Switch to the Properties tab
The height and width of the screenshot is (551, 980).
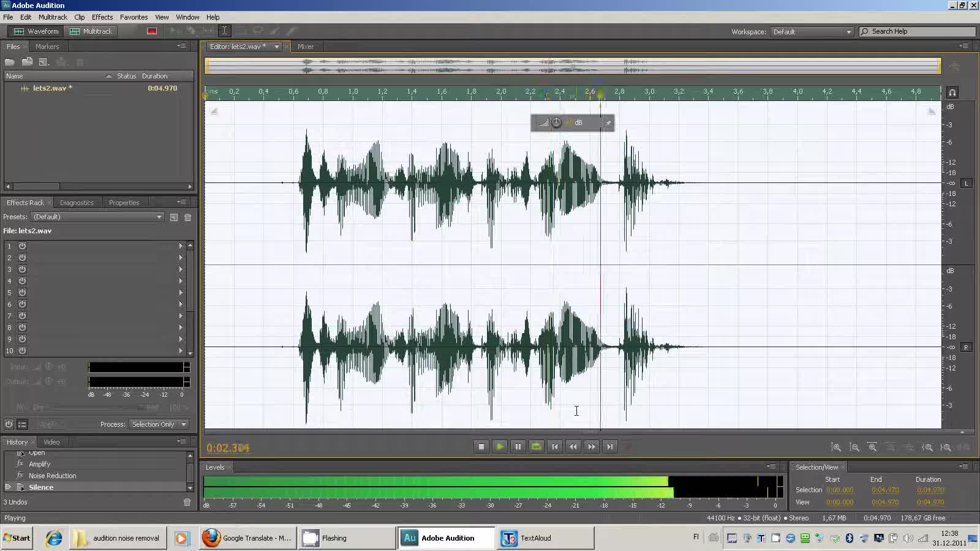click(124, 203)
